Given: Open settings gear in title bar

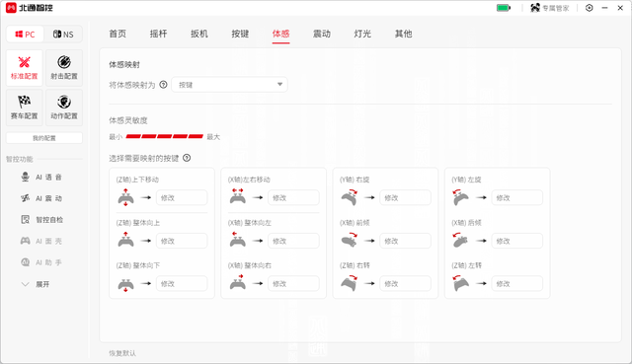Looking at the screenshot, I should coord(589,8).
